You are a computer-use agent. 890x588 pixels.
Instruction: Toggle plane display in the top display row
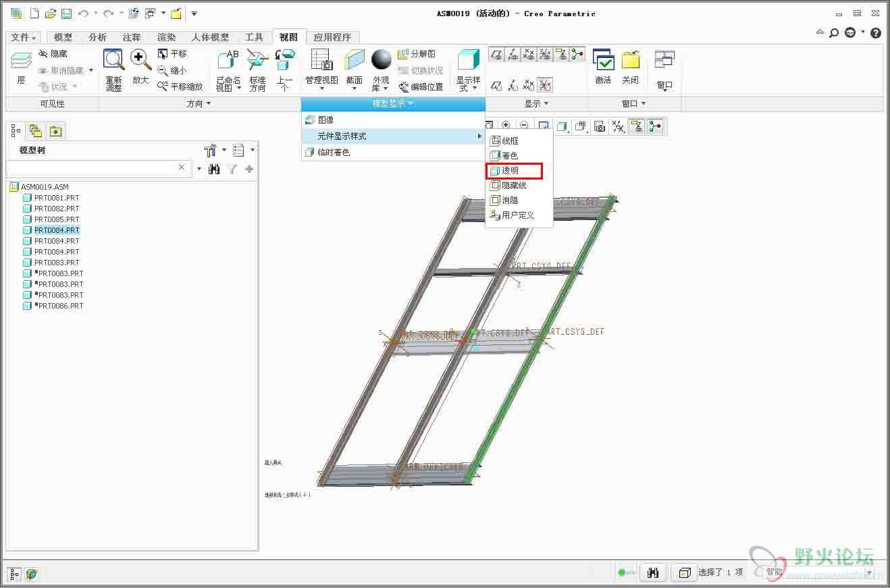[496, 55]
